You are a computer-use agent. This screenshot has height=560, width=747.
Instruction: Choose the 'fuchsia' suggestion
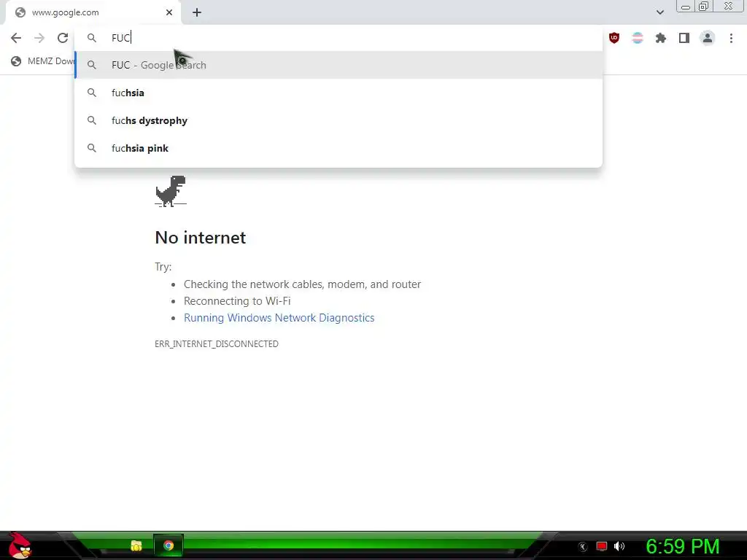point(338,93)
